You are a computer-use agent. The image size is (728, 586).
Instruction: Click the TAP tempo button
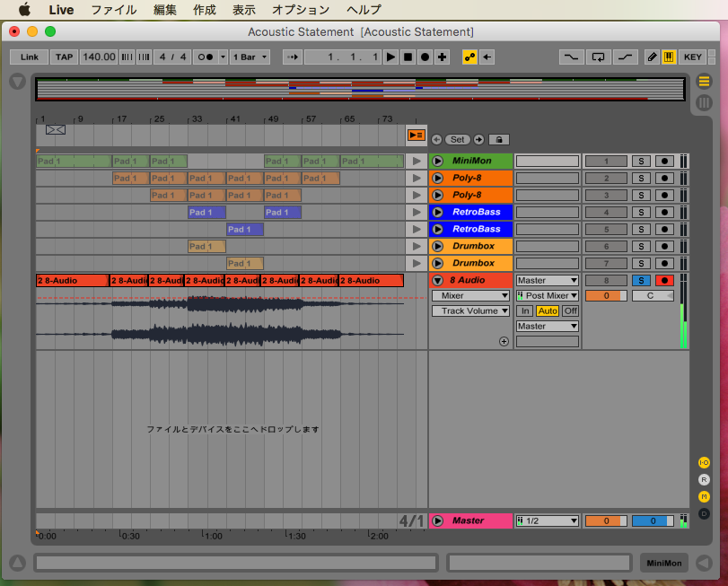(x=64, y=57)
